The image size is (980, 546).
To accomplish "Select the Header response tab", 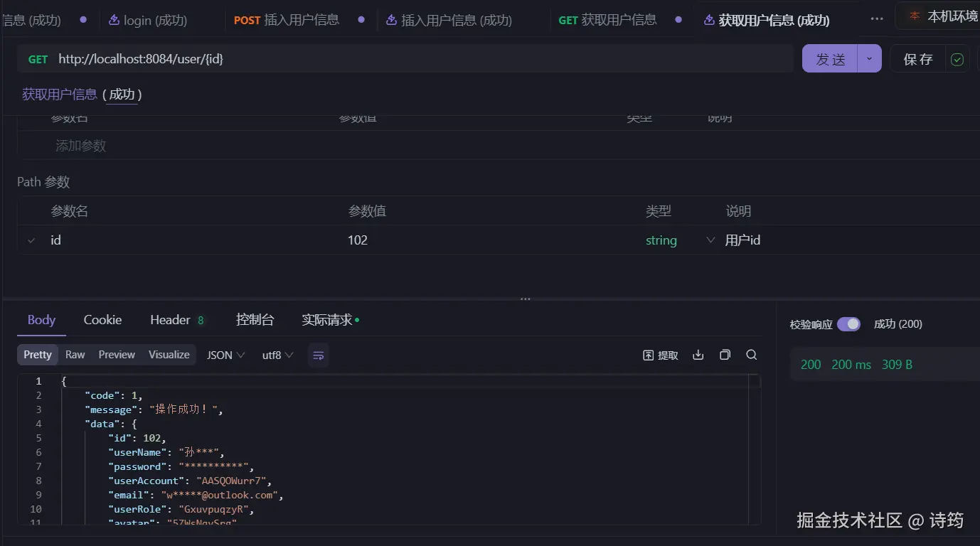I will tap(177, 320).
